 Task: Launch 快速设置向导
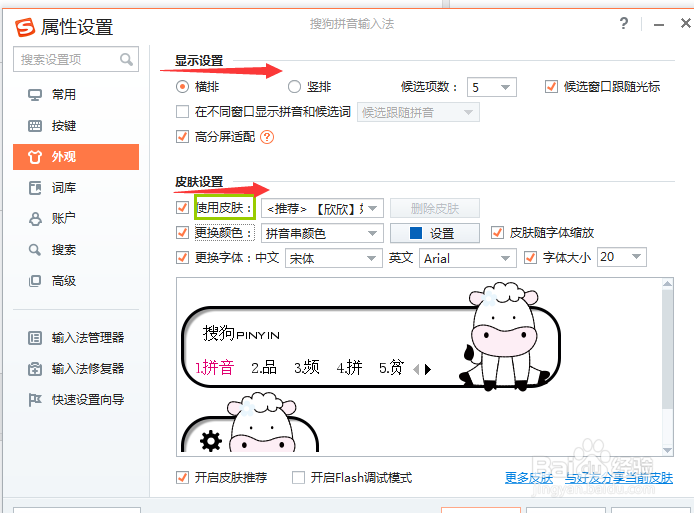tap(76, 400)
